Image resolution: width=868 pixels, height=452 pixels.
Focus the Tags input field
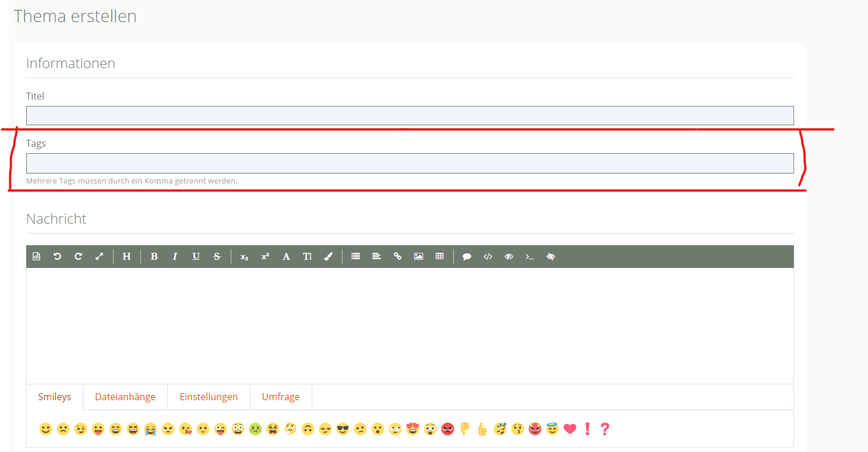coord(410,163)
